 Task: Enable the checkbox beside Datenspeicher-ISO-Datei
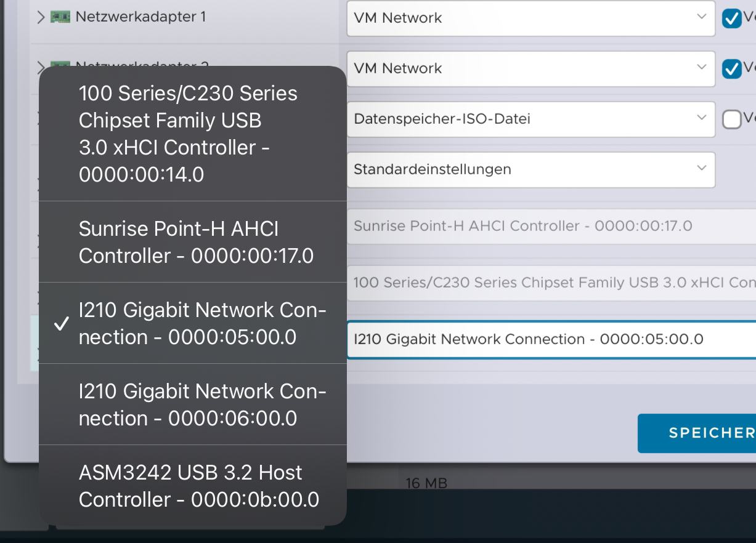tap(731, 119)
